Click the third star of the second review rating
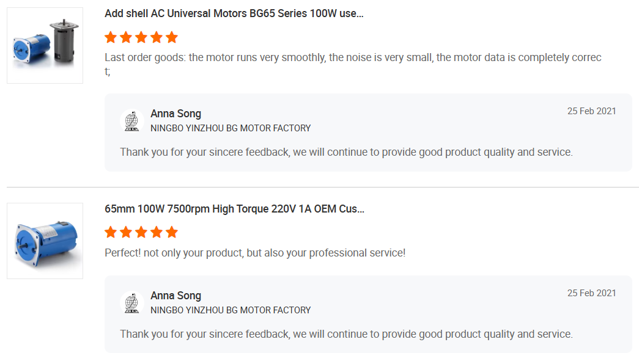Screen dimensions: 639x364 141,232
